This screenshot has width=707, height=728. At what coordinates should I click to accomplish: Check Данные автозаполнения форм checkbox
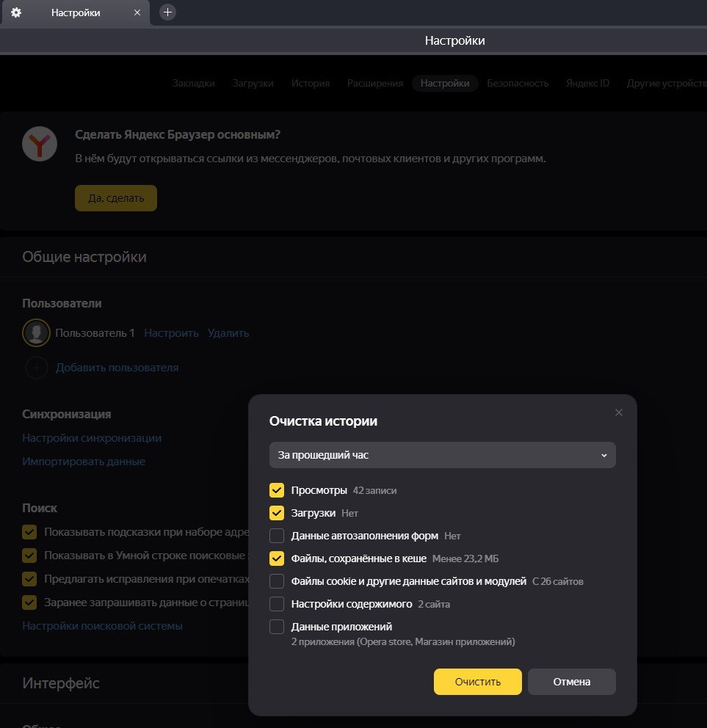277,536
